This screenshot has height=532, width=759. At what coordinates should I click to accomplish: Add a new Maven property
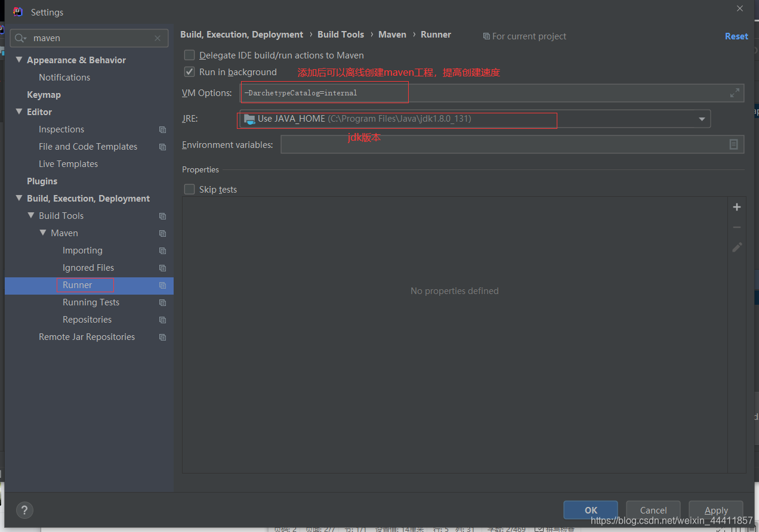pyautogui.click(x=737, y=207)
